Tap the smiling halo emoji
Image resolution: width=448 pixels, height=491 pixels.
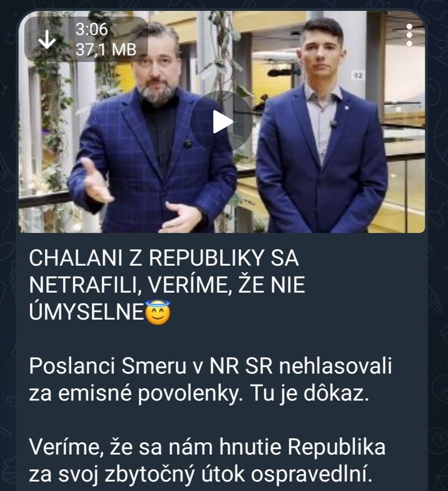pos(158,312)
